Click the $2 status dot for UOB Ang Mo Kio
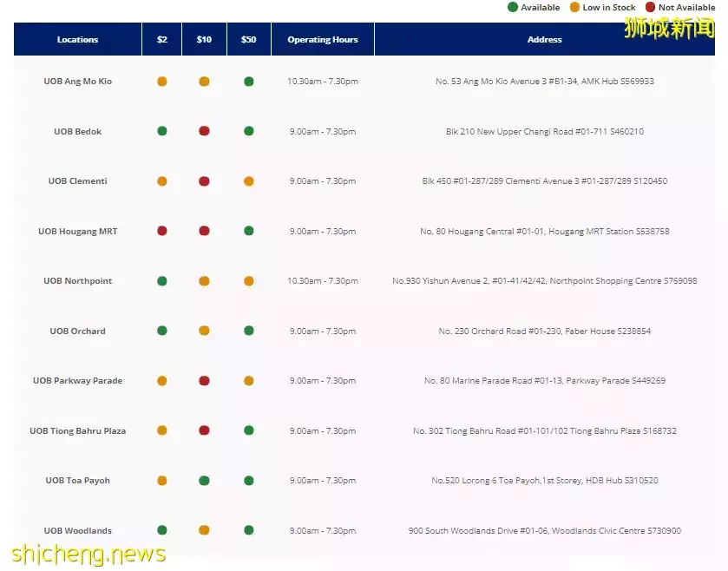This screenshot has width=728, height=571. click(x=162, y=82)
